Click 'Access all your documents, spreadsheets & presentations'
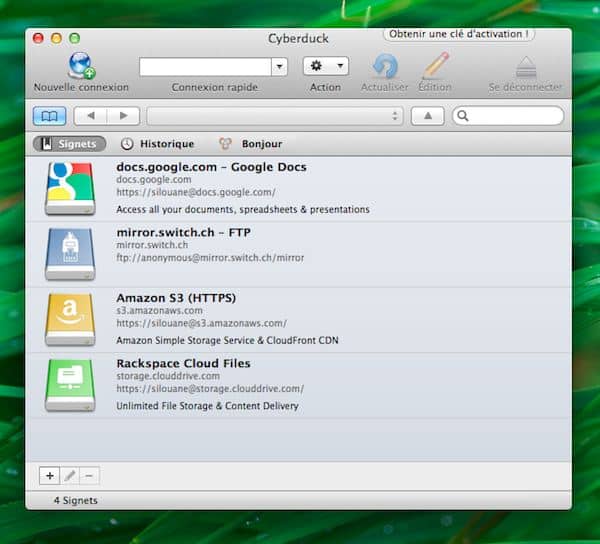600x544 pixels. [243, 210]
